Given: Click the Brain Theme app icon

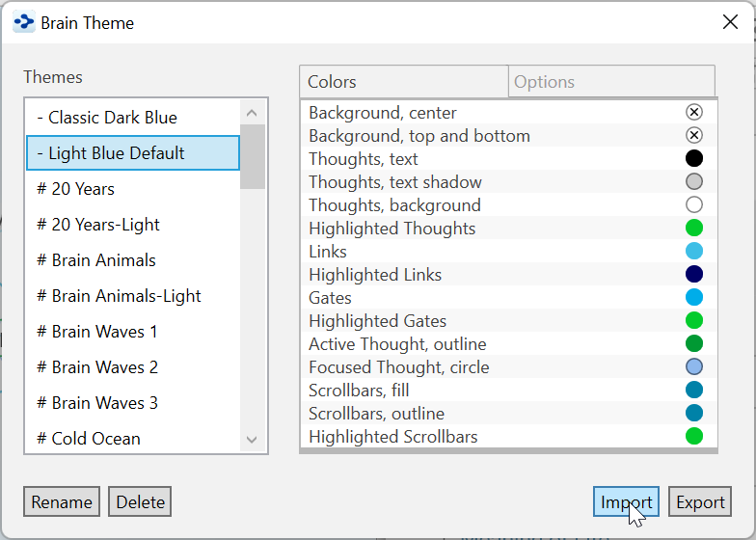Looking at the screenshot, I should tap(23, 22).
